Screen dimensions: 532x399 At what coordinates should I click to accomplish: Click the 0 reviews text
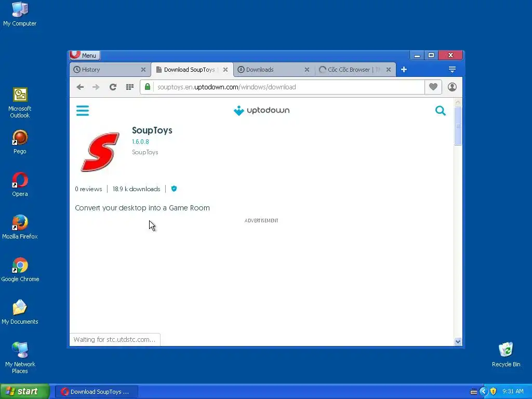click(88, 189)
